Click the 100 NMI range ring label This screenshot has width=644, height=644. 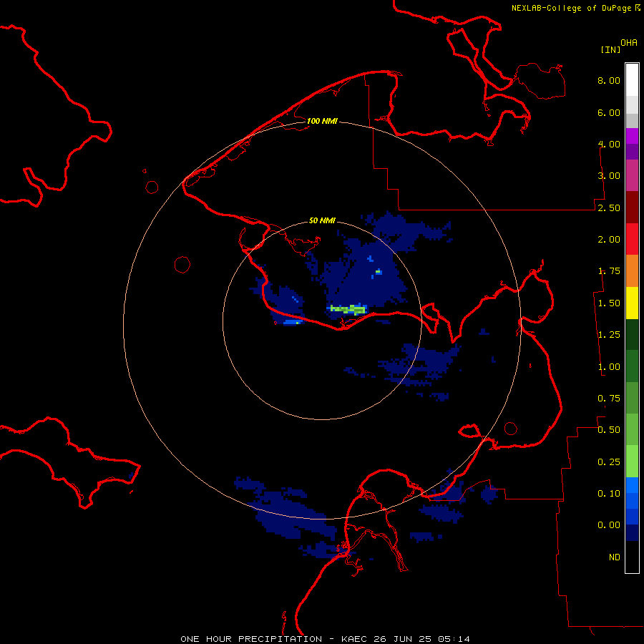point(322,121)
